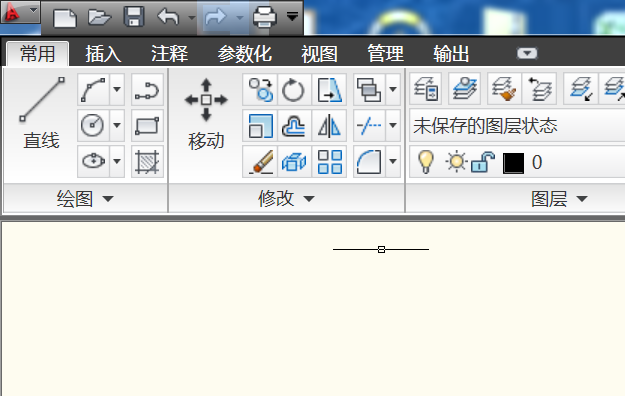625x396 pixels.
Task: Save the drawing with floppy disk icon
Action: coord(134,17)
